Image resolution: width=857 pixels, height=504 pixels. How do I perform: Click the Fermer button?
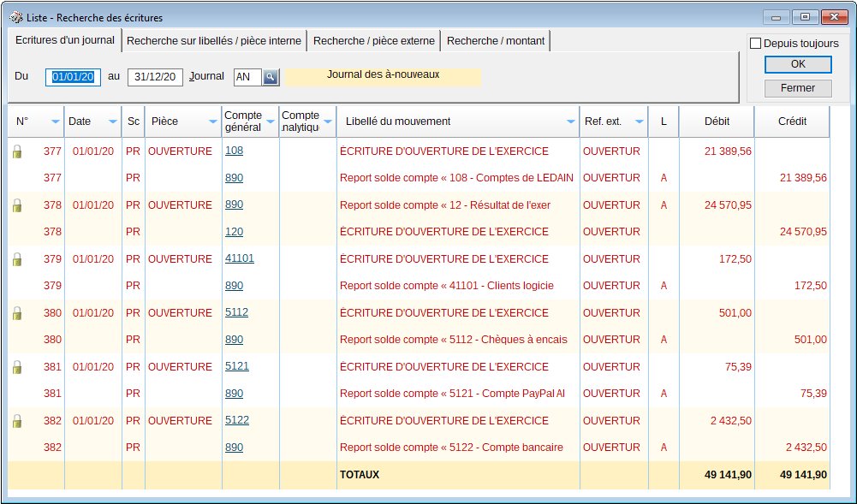[x=798, y=88]
